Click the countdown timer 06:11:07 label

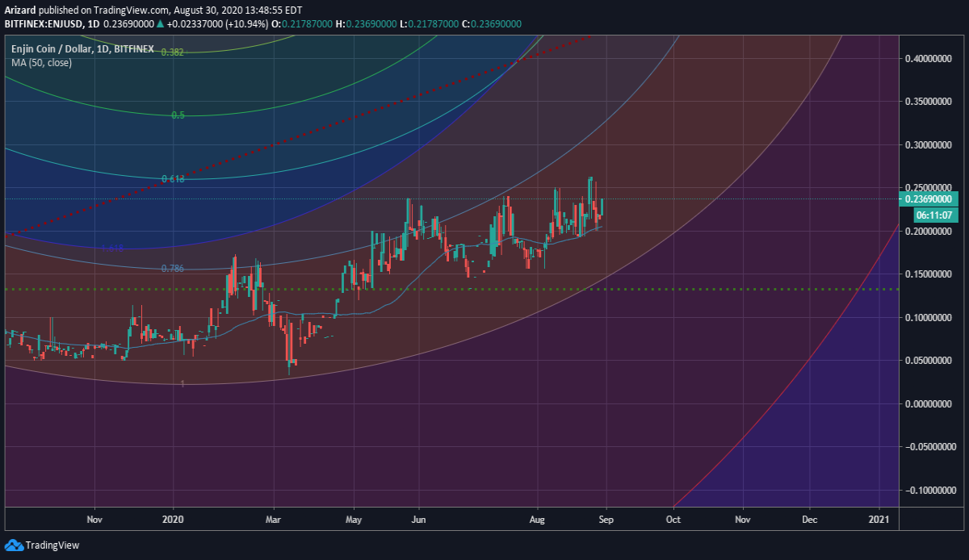point(936,215)
